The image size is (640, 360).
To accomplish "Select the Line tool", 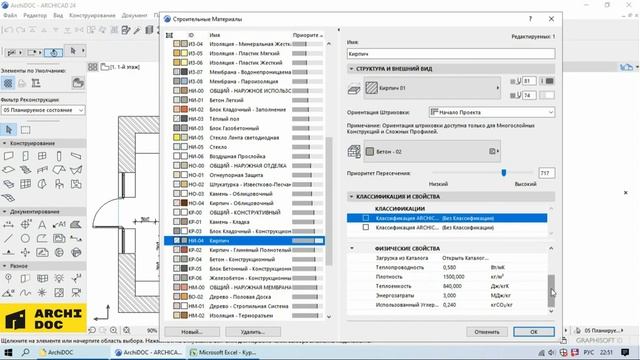I will 9,238.
